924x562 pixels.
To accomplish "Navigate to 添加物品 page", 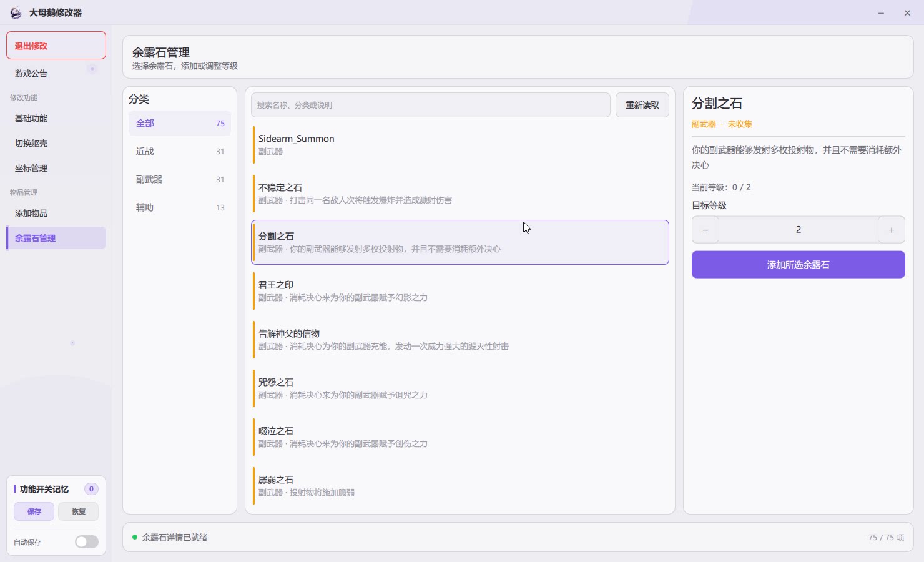I will point(56,213).
